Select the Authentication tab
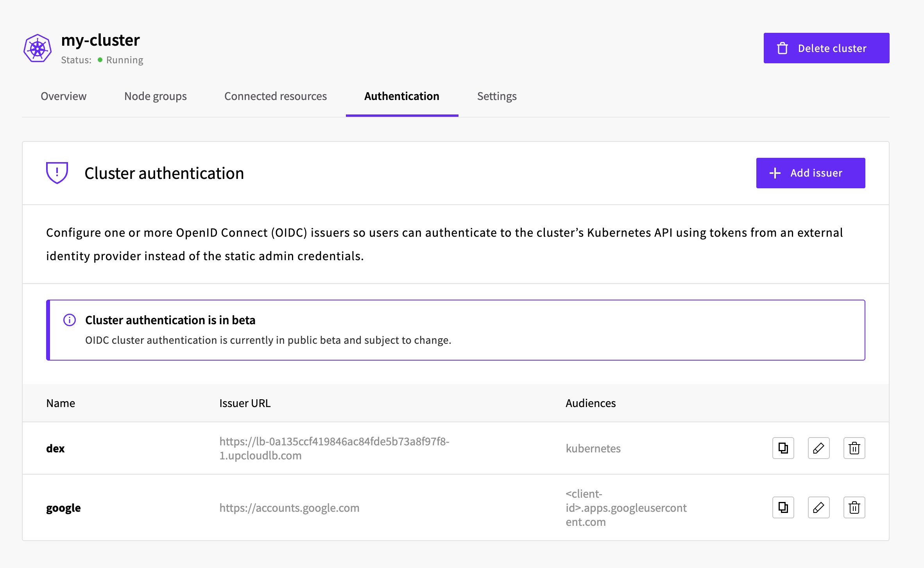 coord(402,96)
